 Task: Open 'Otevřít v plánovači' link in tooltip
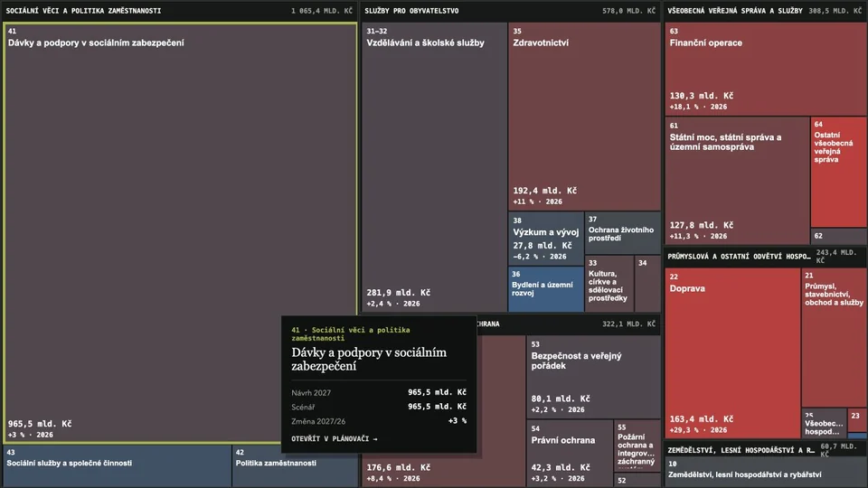click(x=335, y=439)
